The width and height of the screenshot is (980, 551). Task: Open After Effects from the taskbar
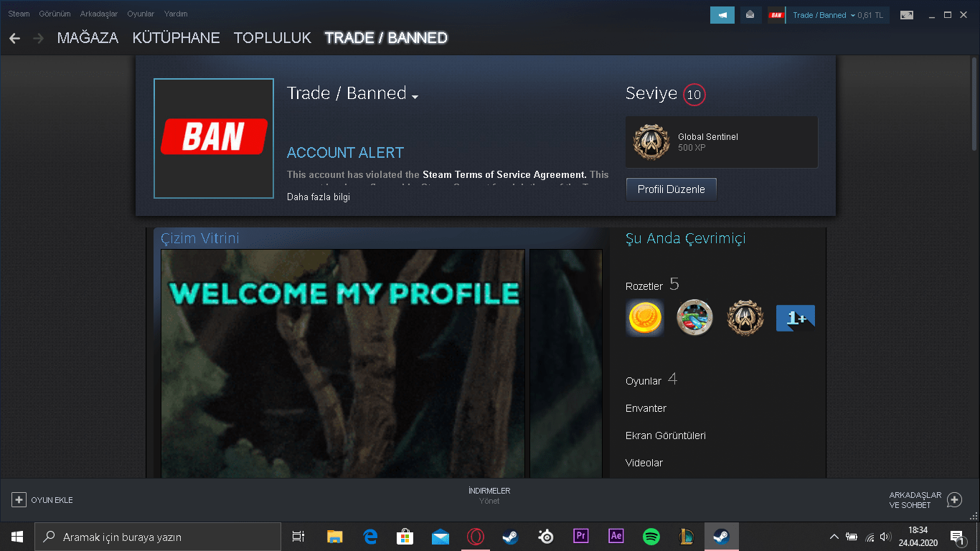tap(616, 537)
